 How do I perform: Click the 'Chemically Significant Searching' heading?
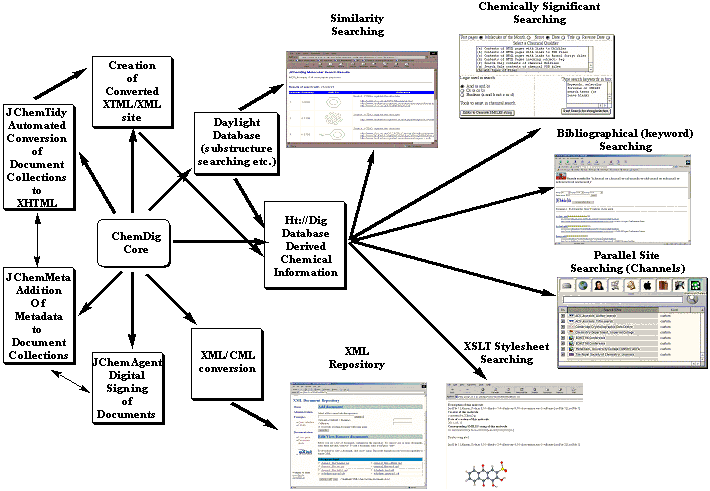coord(539,13)
